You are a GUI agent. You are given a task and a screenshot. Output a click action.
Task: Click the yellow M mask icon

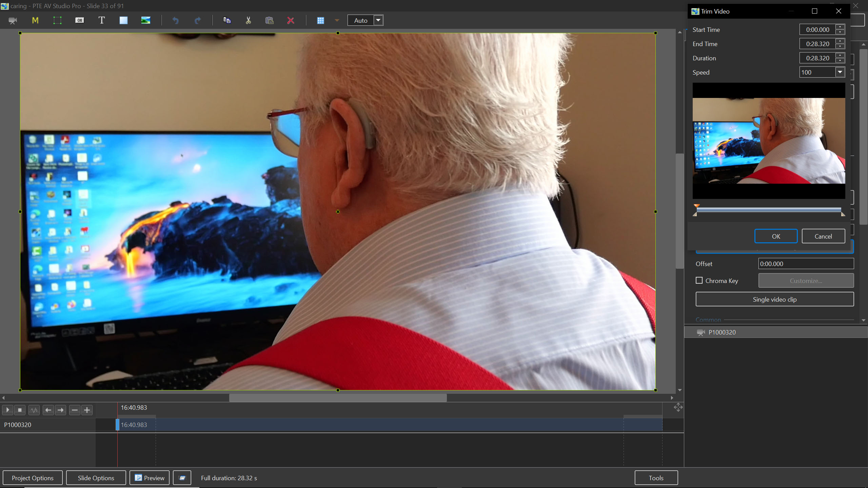[35, 20]
